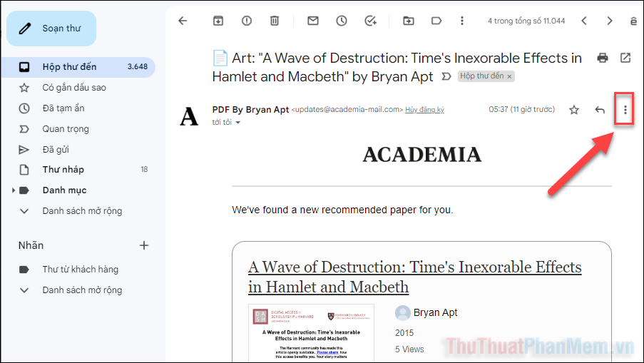The image size is (644, 363).
Task: Open Hộp thư đến inbox folder
Action: click(x=78, y=67)
